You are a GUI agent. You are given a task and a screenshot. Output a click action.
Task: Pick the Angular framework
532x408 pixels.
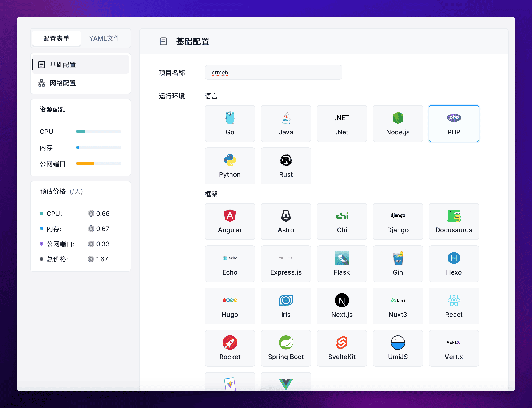click(x=230, y=221)
